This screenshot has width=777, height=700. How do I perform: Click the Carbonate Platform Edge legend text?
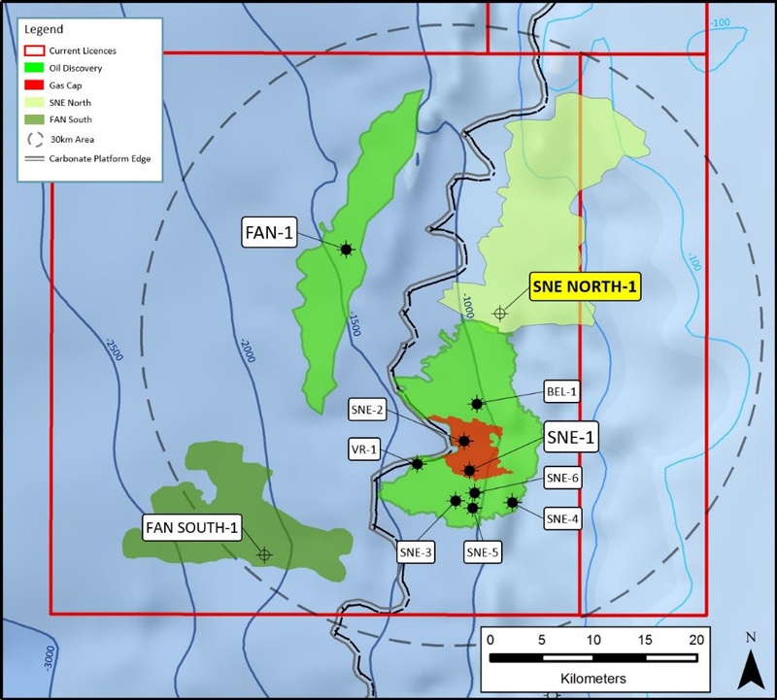(100, 159)
